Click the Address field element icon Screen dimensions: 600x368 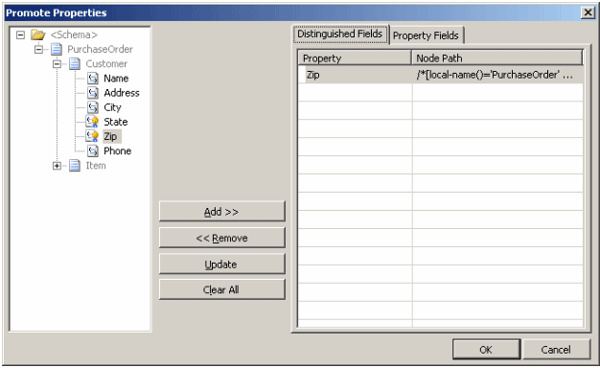pos(93,93)
